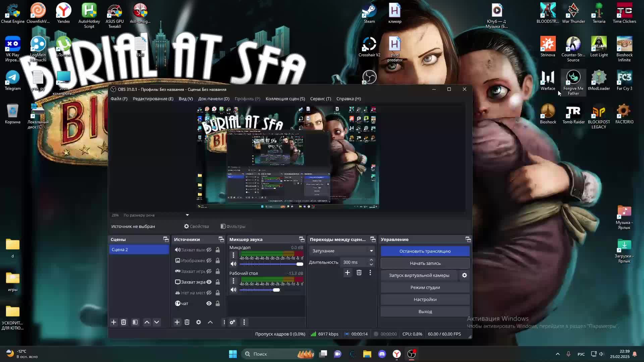Click Выход button in OBS
This screenshot has width=644, height=362.
click(425, 311)
